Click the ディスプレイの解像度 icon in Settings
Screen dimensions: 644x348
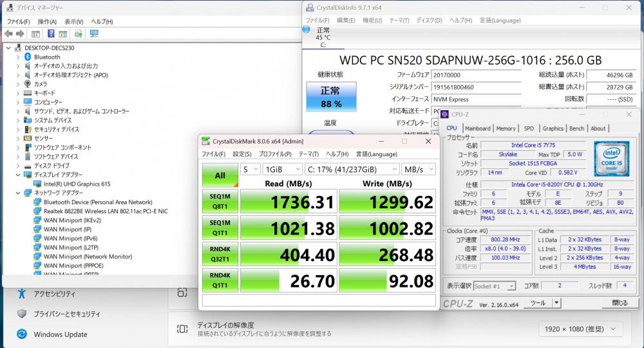click(x=182, y=329)
